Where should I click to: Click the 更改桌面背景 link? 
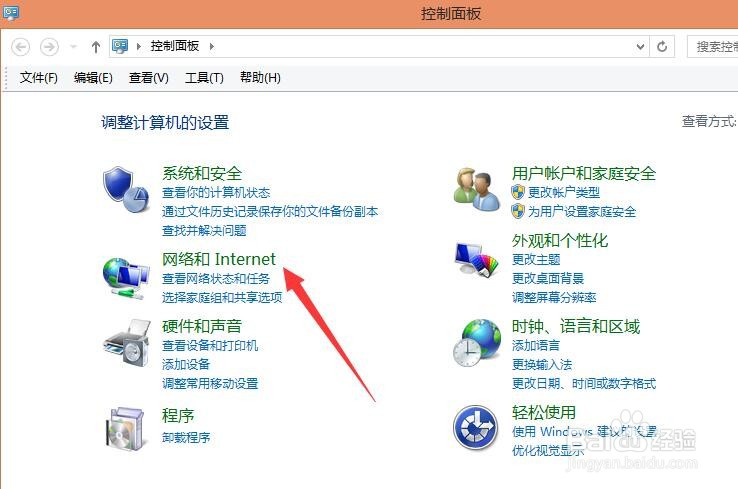548,278
